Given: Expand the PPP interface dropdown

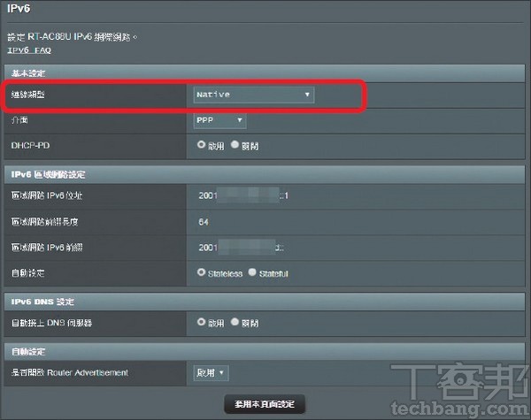Looking at the screenshot, I should coord(219,119).
